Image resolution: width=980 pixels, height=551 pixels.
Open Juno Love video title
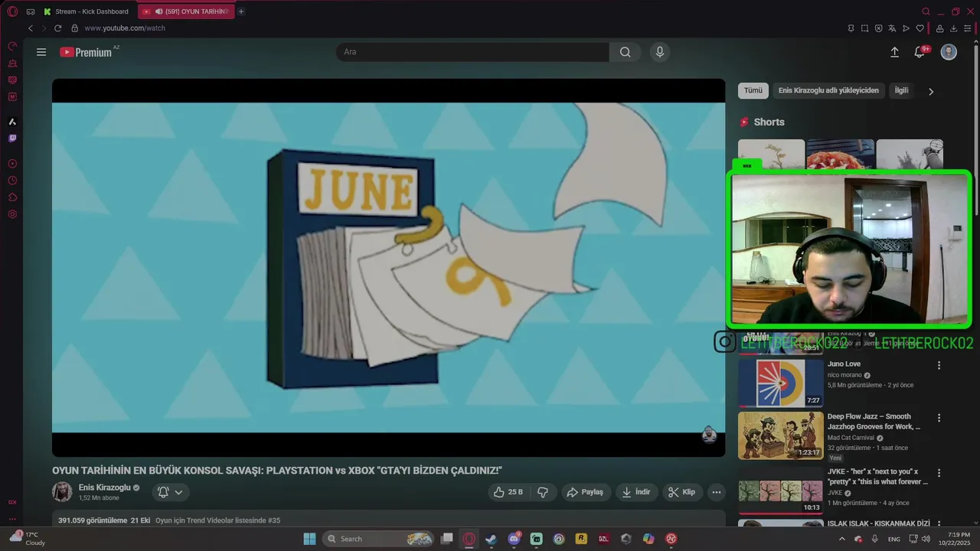point(844,364)
